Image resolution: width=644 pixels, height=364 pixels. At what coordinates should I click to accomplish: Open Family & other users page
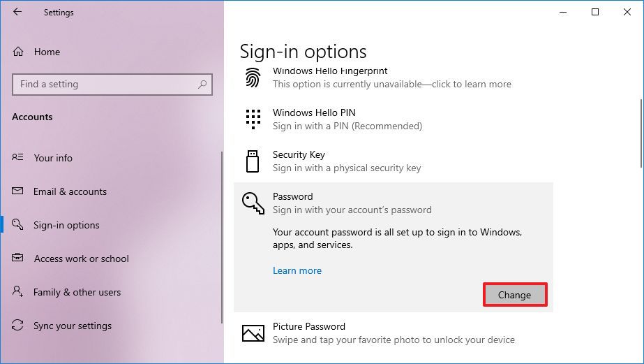point(77,292)
